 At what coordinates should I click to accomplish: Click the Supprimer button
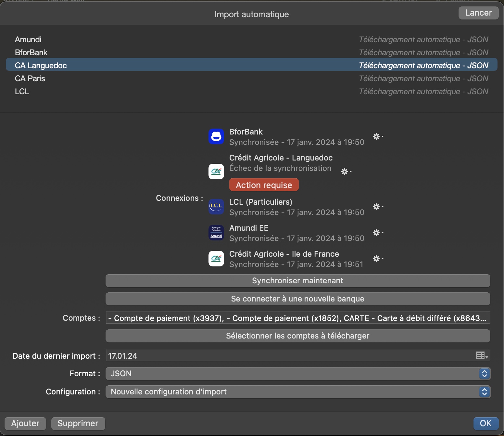click(78, 423)
